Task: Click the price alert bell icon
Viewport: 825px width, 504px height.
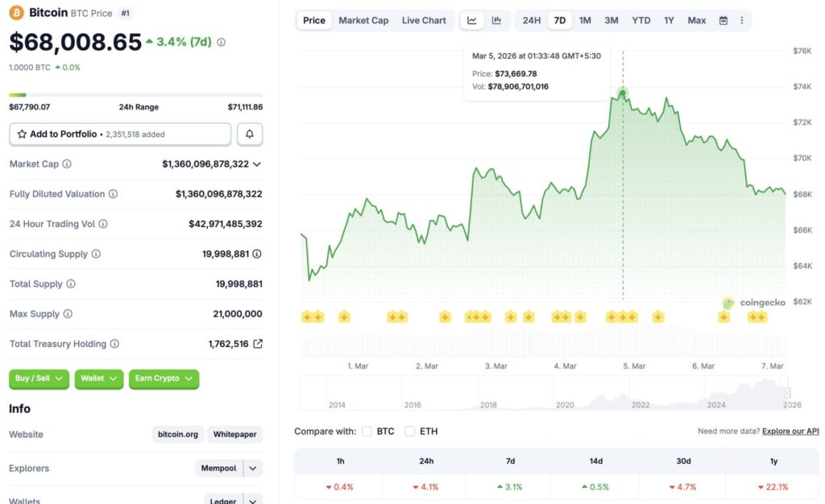Action: [x=250, y=134]
